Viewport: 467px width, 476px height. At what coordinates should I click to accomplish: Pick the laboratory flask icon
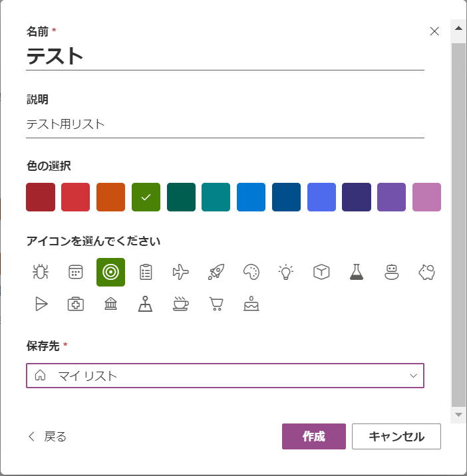357,272
